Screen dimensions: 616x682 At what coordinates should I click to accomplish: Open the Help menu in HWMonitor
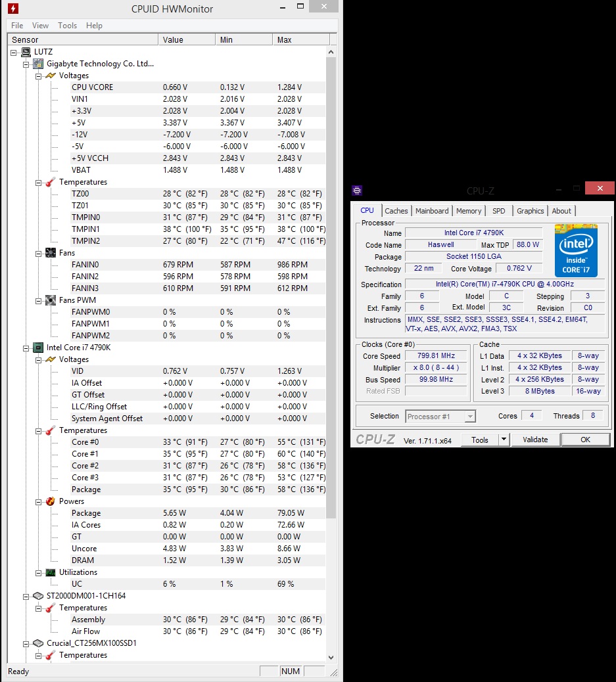[x=94, y=26]
